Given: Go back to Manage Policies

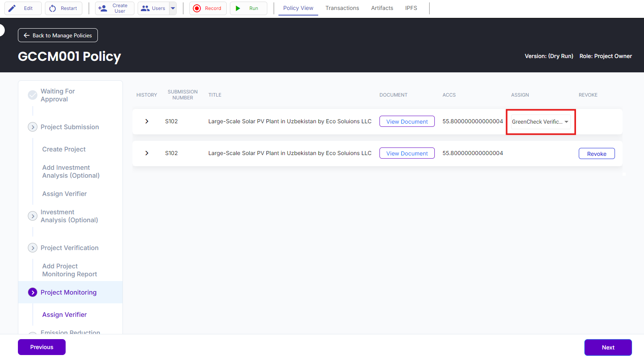Looking at the screenshot, I should (x=58, y=35).
